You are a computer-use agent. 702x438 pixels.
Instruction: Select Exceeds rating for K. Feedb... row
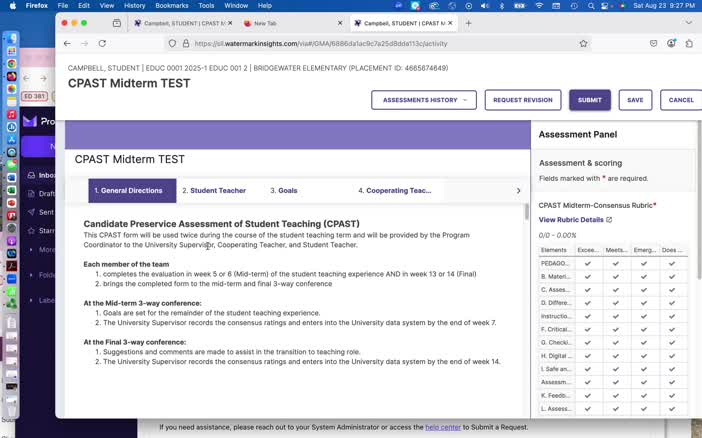coord(588,395)
